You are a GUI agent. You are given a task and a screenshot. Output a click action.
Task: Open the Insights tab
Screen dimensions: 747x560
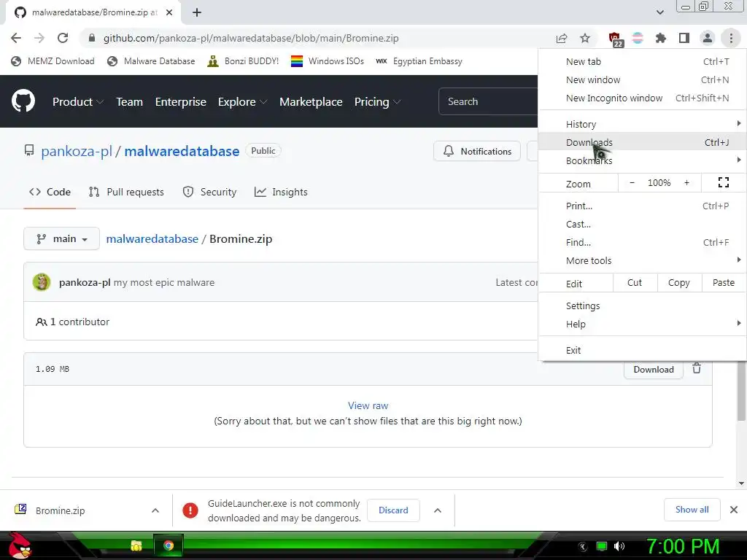click(281, 192)
